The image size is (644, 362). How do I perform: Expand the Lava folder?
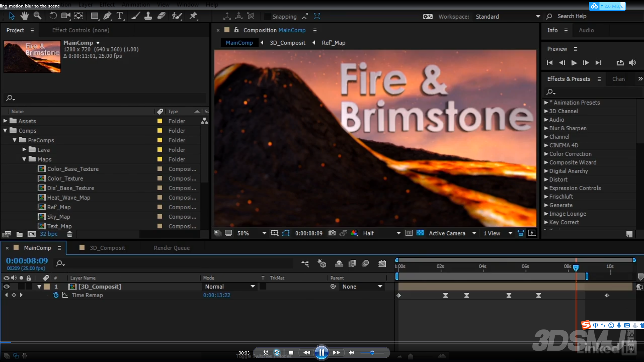coord(24,150)
